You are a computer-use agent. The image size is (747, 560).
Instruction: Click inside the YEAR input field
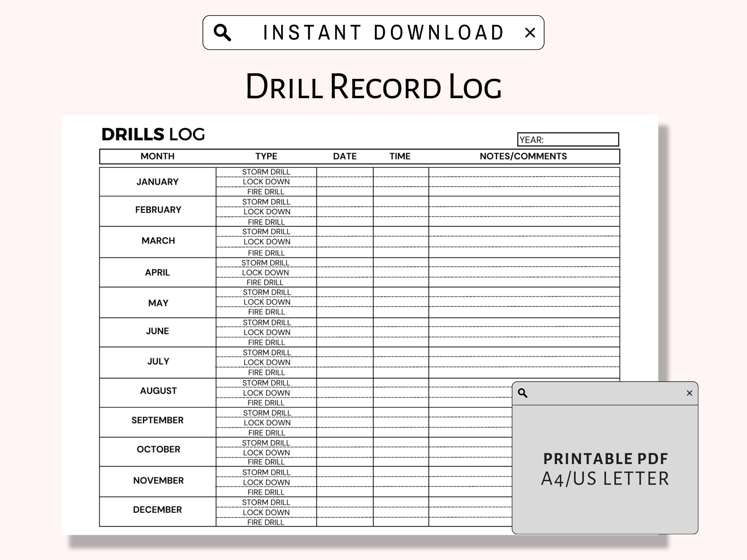click(x=574, y=139)
